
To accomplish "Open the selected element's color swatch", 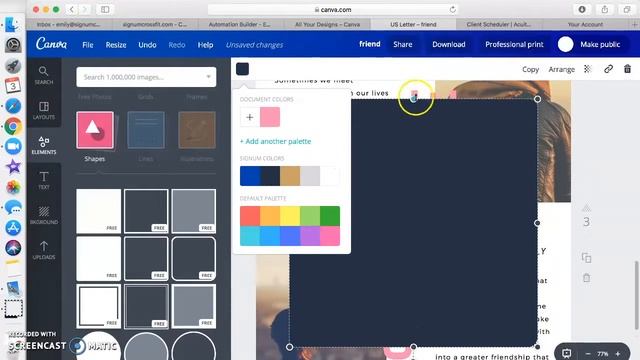I will coord(242,69).
